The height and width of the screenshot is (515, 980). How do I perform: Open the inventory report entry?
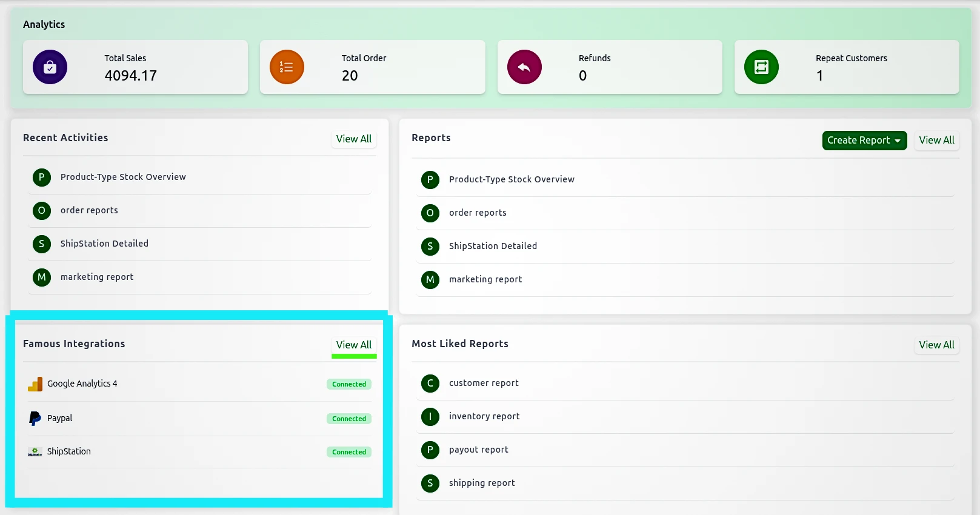[x=484, y=416]
